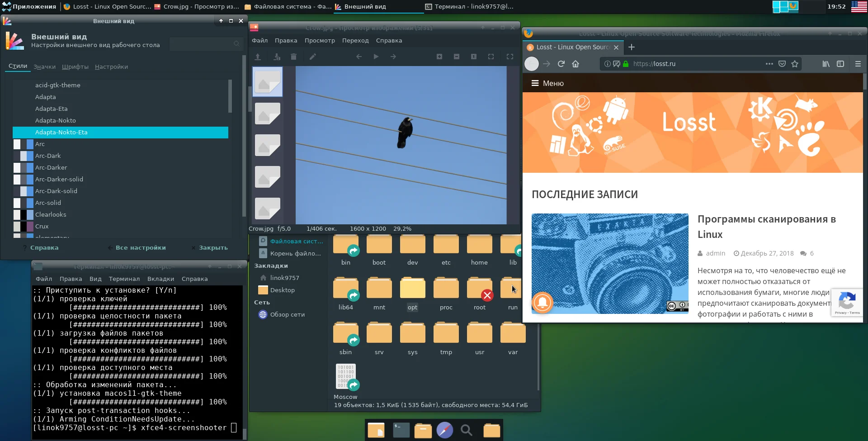This screenshot has width=868, height=441.
Task: Open the Переход menu in image viewer
Action: point(355,40)
